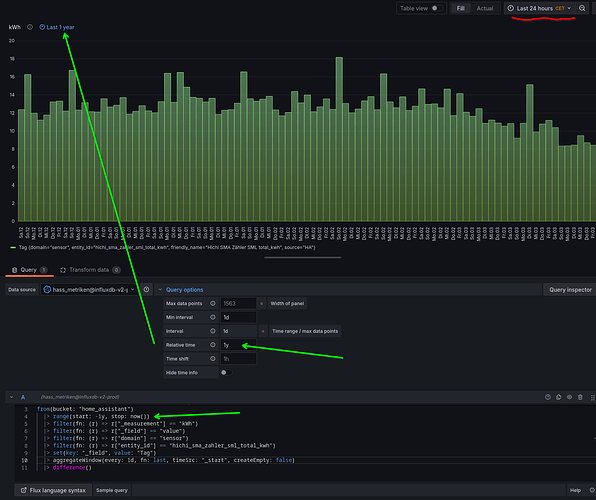The image size is (596, 500).
Task: Click the info icon next to Min interval
Action: [x=213, y=317]
